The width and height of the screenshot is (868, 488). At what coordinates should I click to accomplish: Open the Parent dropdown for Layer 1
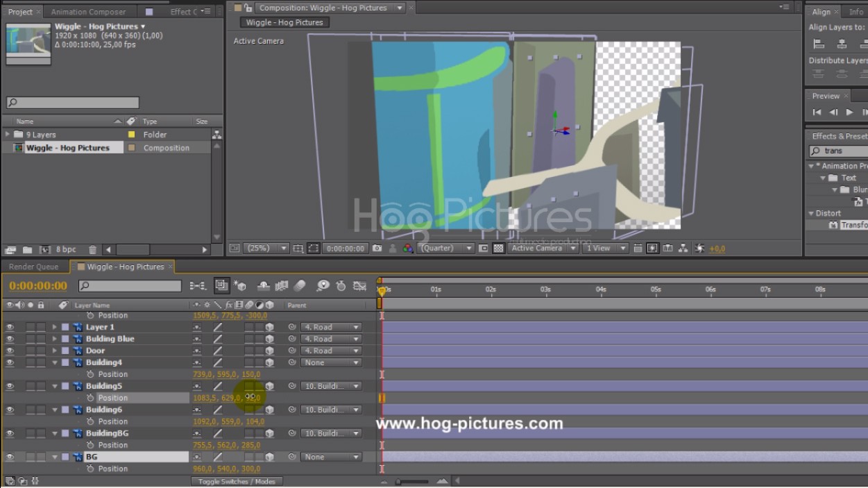(331, 327)
